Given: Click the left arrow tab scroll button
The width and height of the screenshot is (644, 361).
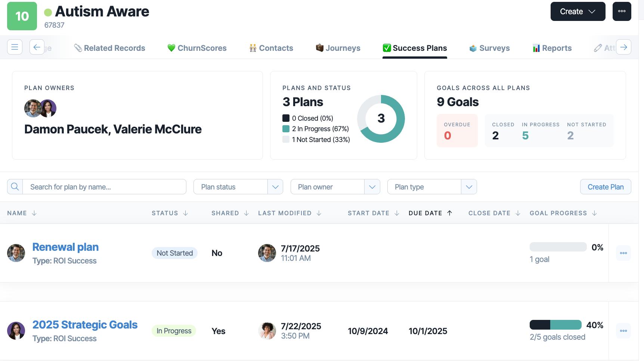Looking at the screenshot, I should pos(37,47).
